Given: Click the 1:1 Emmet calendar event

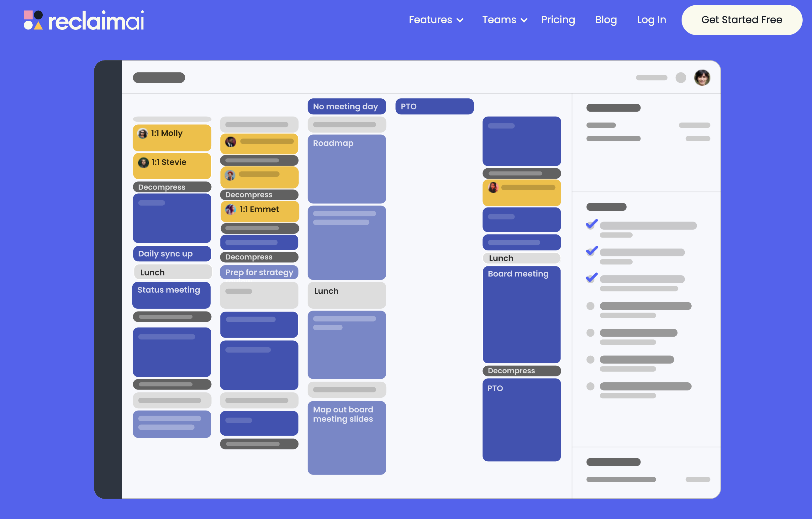Looking at the screenshot, I should tap(259, 209).
